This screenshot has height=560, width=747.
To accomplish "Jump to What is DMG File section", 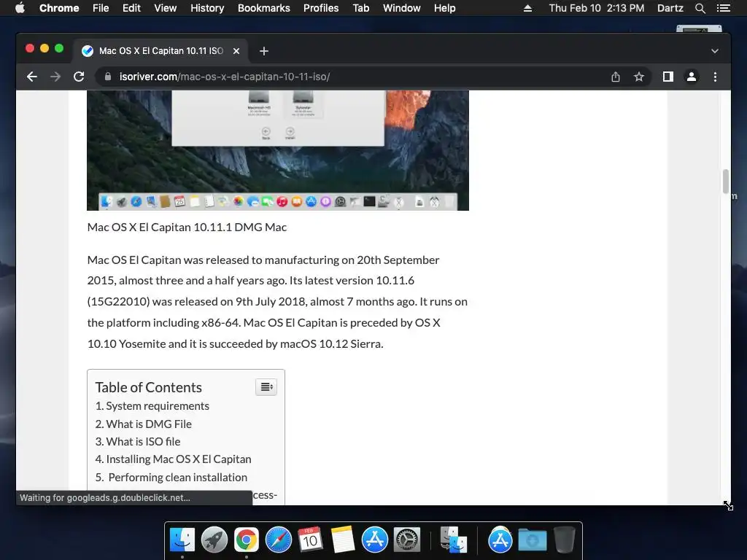I will pyautogui.click(x=149, y=424).
